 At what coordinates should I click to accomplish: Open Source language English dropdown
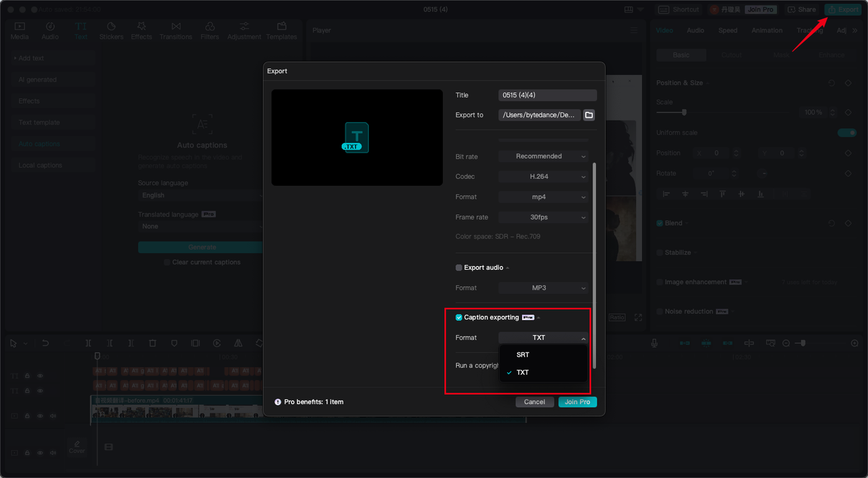pyautogui.click(x=201, y=195)
